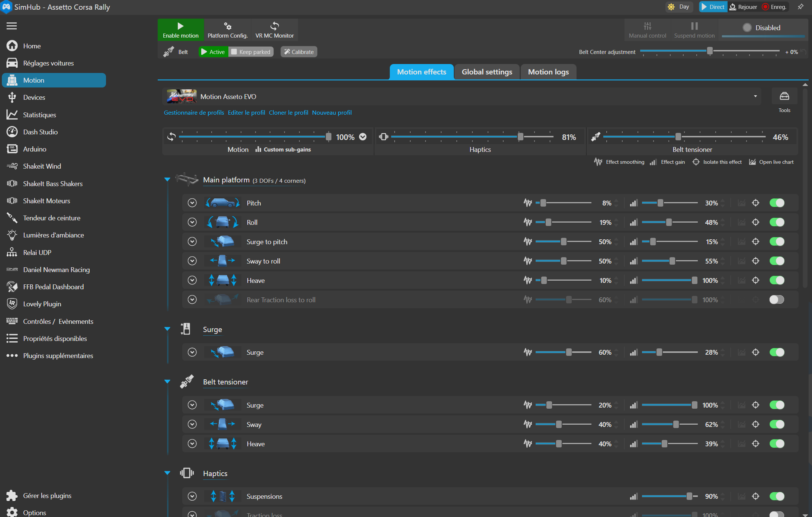Expand the Pitch effect settings chevron
The image size is (812, 517).
pos(192,203)
